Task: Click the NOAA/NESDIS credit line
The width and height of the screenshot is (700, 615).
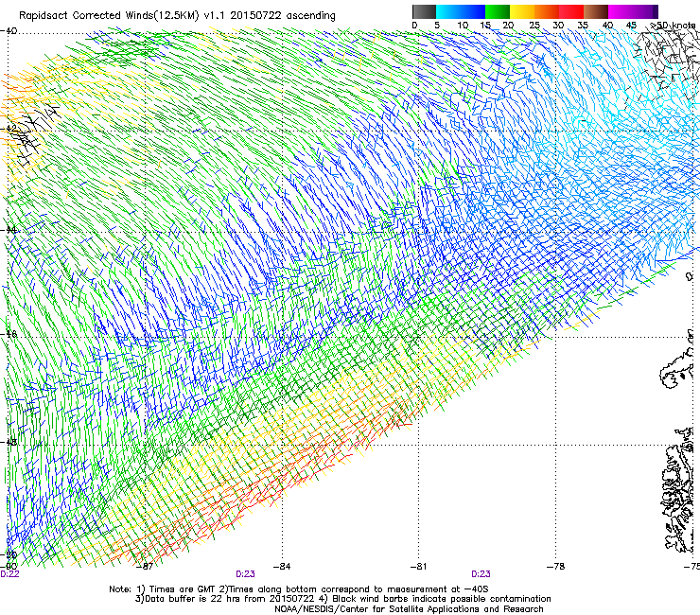Action: (x=409, y=608)
